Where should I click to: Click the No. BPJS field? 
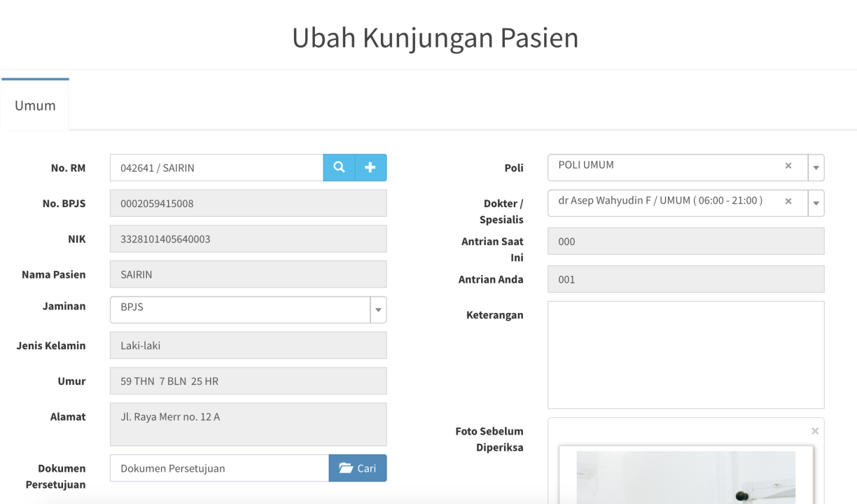point(248,204)
